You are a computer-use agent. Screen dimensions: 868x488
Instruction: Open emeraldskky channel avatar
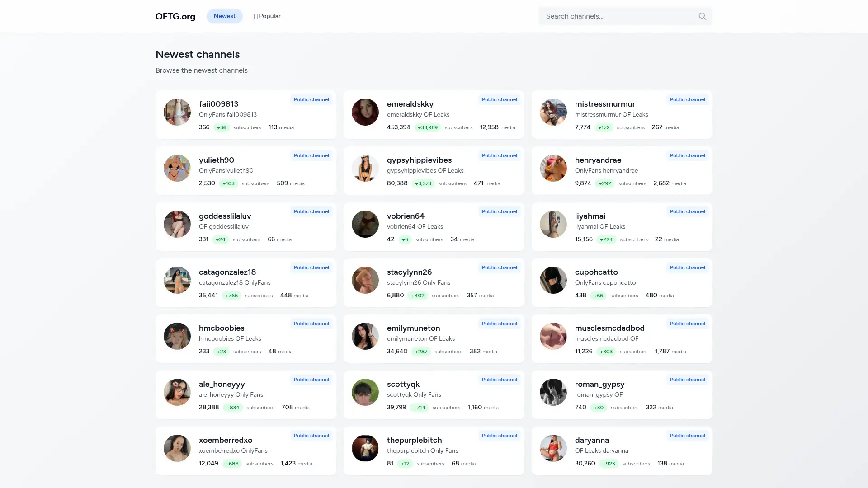click(365, 112)
